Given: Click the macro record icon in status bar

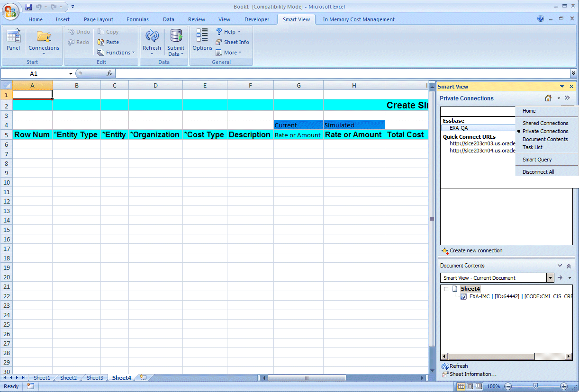Looking at the screenshot, I should click(30, 386).
